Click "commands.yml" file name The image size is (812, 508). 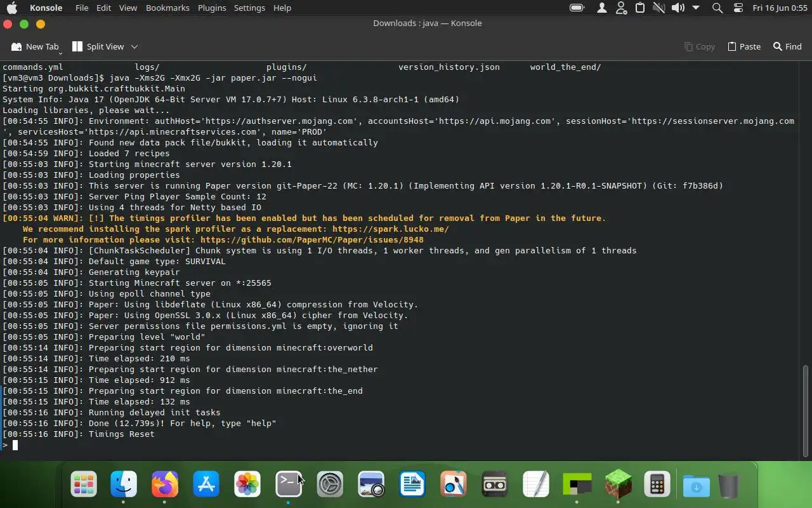(32, 67)
